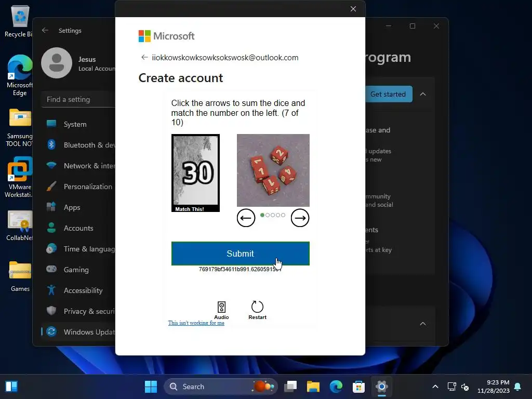The height and width of the screenshot is (399, 532).
Task: Click the Settings gear on the taskbar
Action: (382, 387)
